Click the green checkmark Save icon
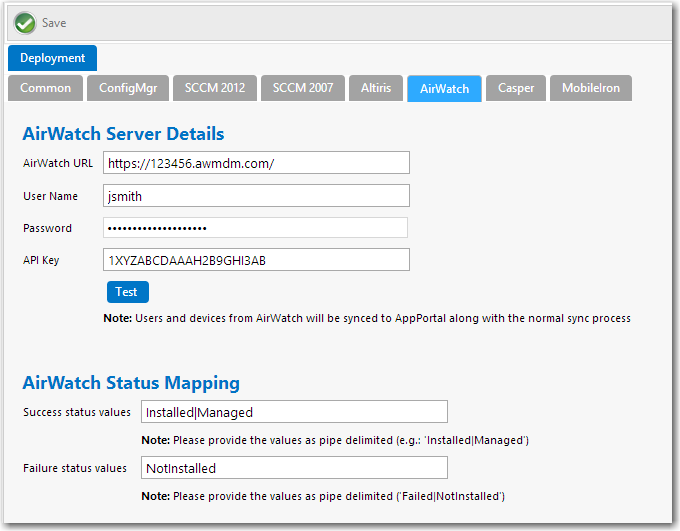The image size is (680, 531). point(25,22)
